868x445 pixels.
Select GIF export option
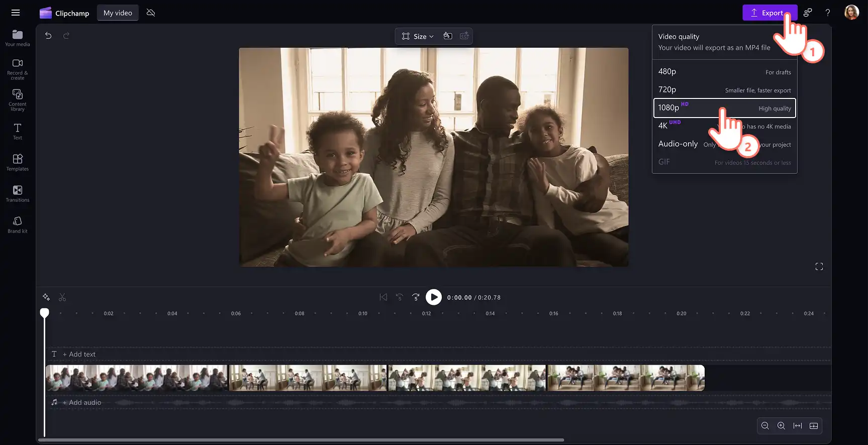point(724,162)
